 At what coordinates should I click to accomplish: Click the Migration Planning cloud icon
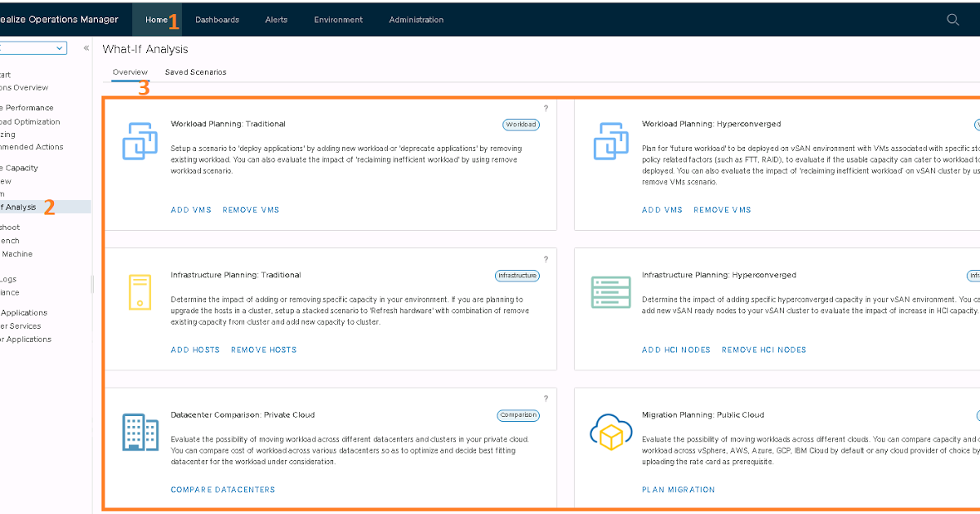pyautogui.click(x=610, y=432)
